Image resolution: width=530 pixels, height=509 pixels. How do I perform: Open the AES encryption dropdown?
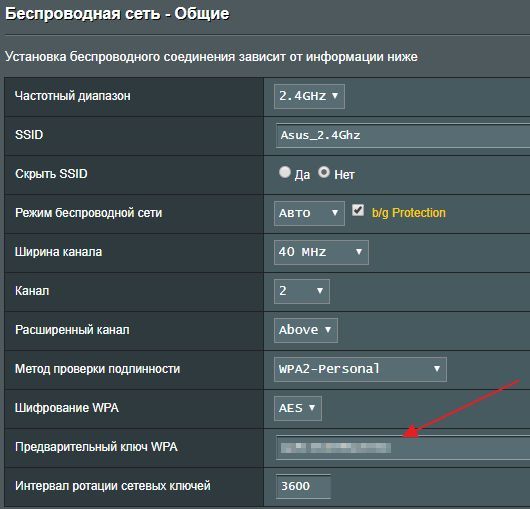pyautogui.click(x=298, y=408)
